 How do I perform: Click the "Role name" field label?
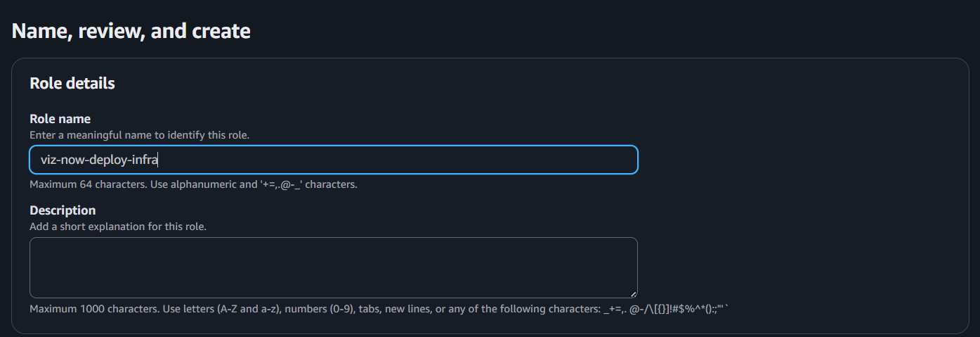[60, 119]
